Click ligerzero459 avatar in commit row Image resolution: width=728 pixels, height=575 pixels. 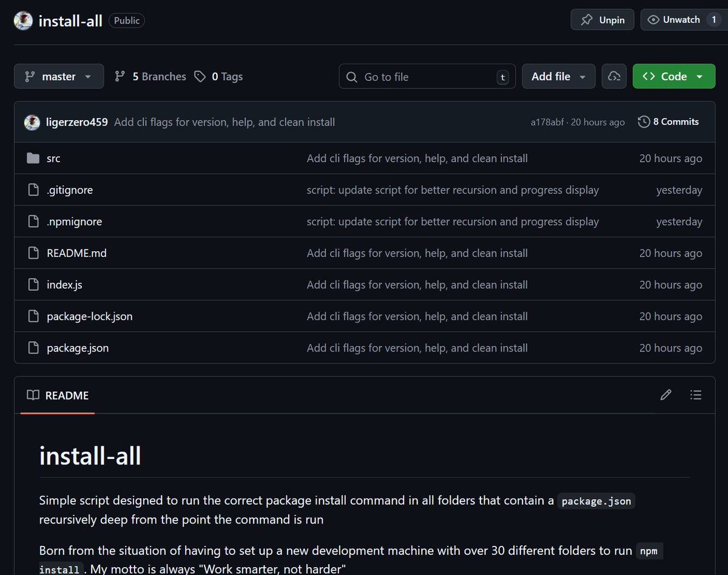[x=32, y=122]
